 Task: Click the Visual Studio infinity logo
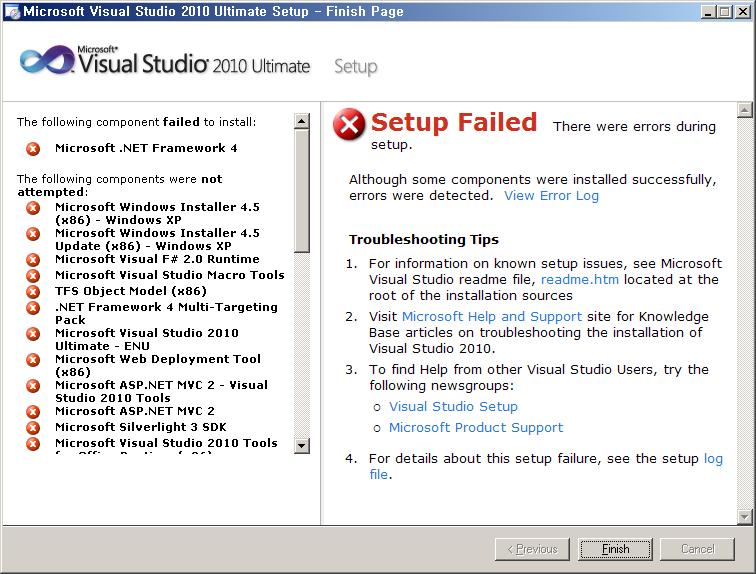[47, 60]
